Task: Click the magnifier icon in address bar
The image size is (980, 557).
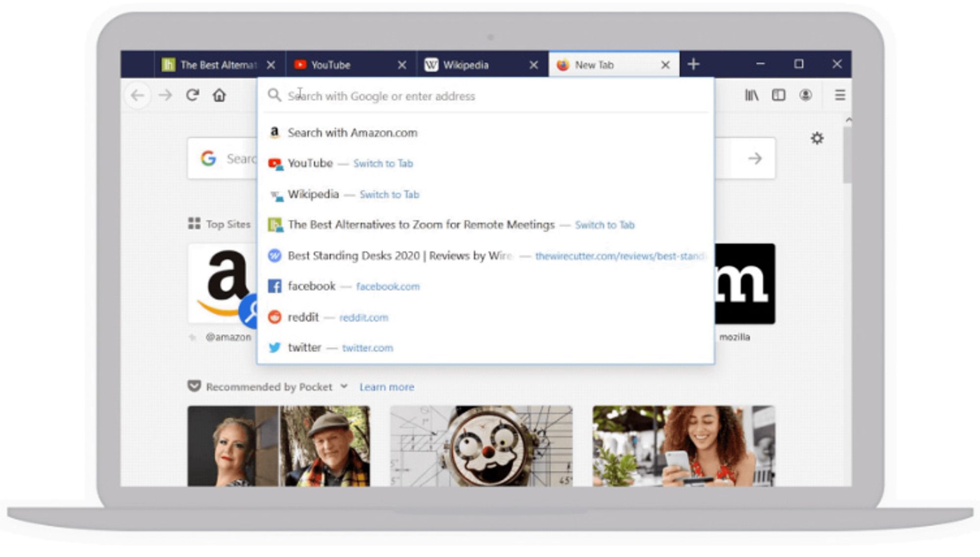Action: point(274,96)
